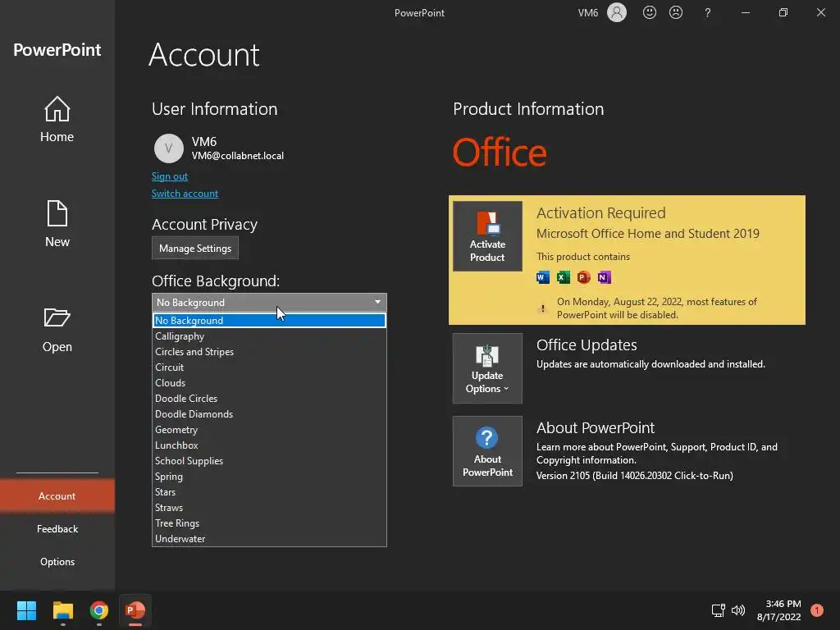The width and height of the screenshot is (840, 630).
Task: Collapse the Office Background dropdown arrow
Action: 377,302
